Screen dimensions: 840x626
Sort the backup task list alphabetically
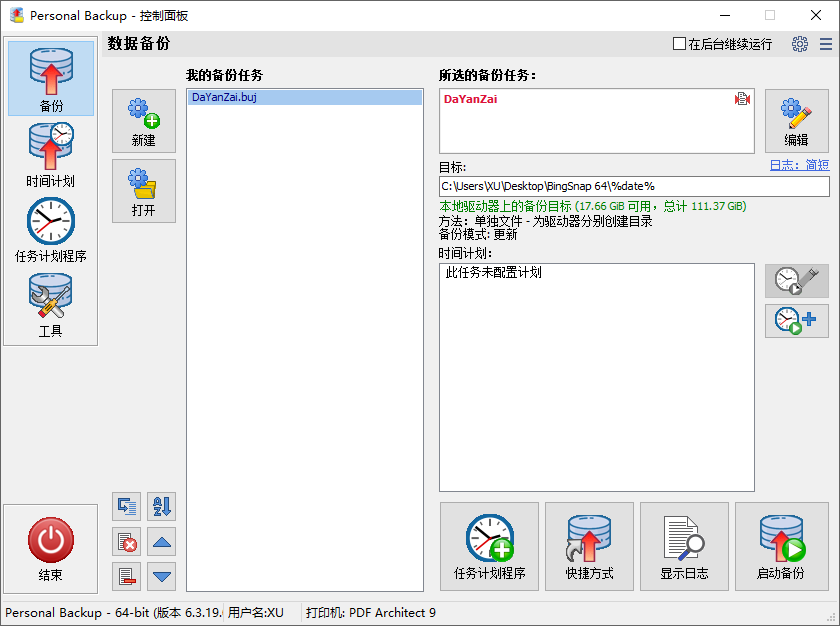(x=162, y=506)
